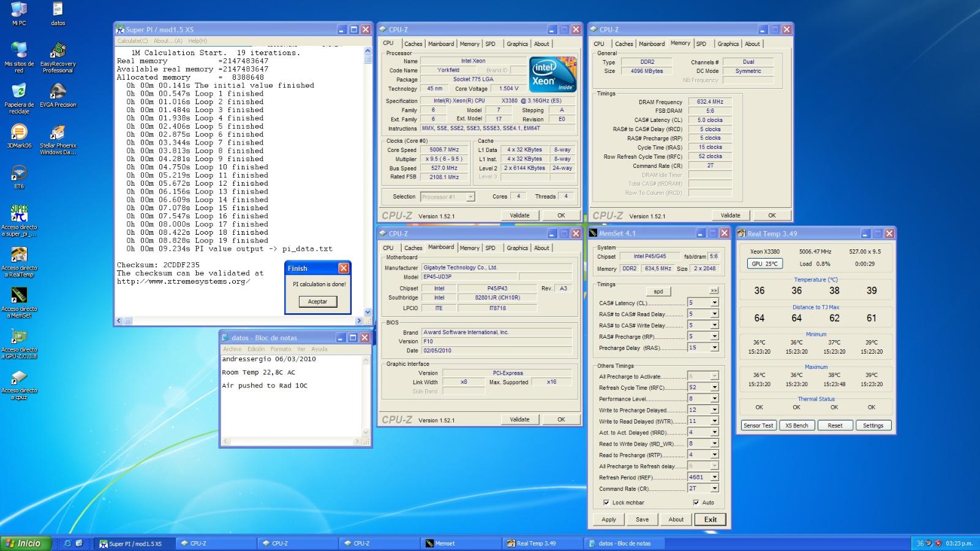The image size is (980, 551).
Task: Toggle the Auto checkbox in MemSet
Action: click(x=696, y=503)
